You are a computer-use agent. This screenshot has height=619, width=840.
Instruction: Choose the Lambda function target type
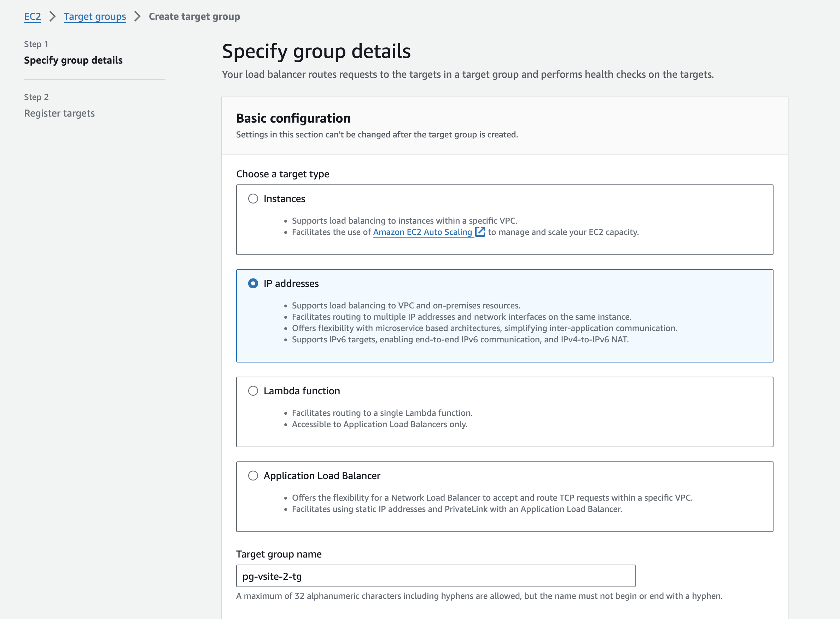[253, 391]
